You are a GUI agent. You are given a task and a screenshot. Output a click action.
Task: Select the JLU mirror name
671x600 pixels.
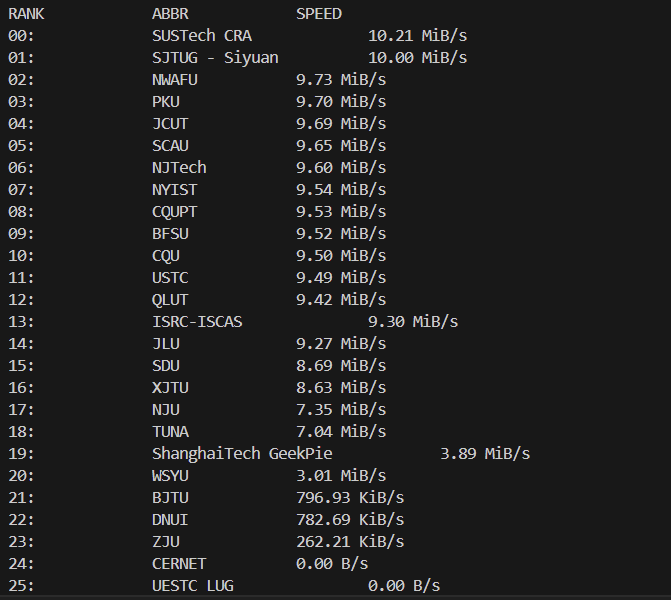pos(166,344)
